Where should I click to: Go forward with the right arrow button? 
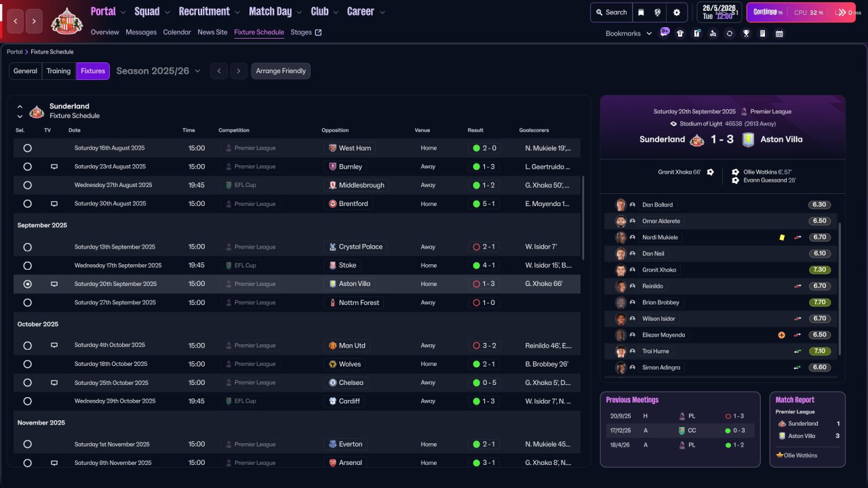tap(35, 21)
